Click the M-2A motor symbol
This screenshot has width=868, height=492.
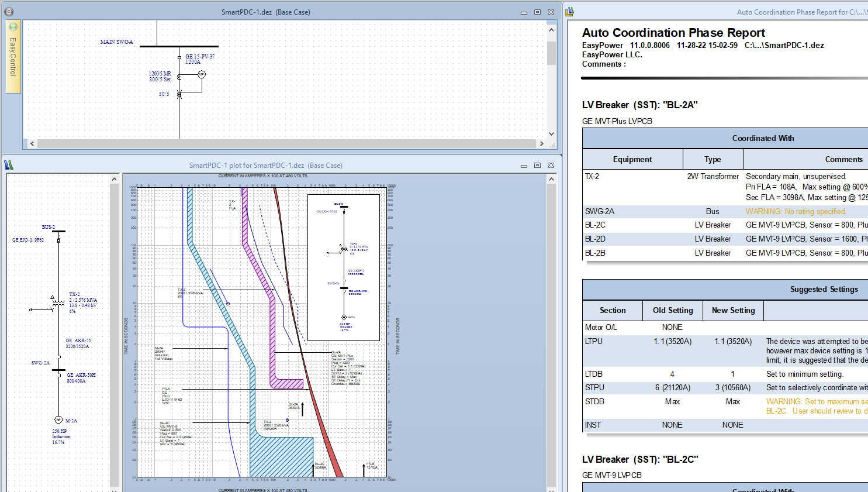pos(58,419)
